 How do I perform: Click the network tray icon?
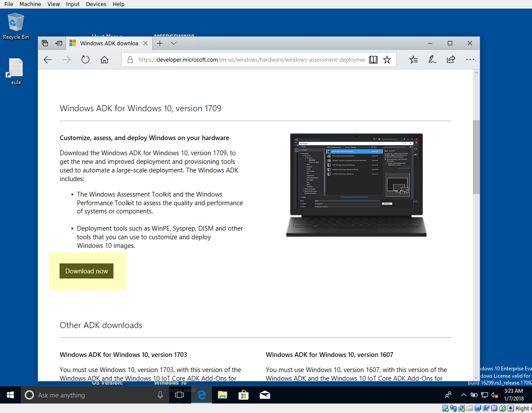[x=485, y=395]
